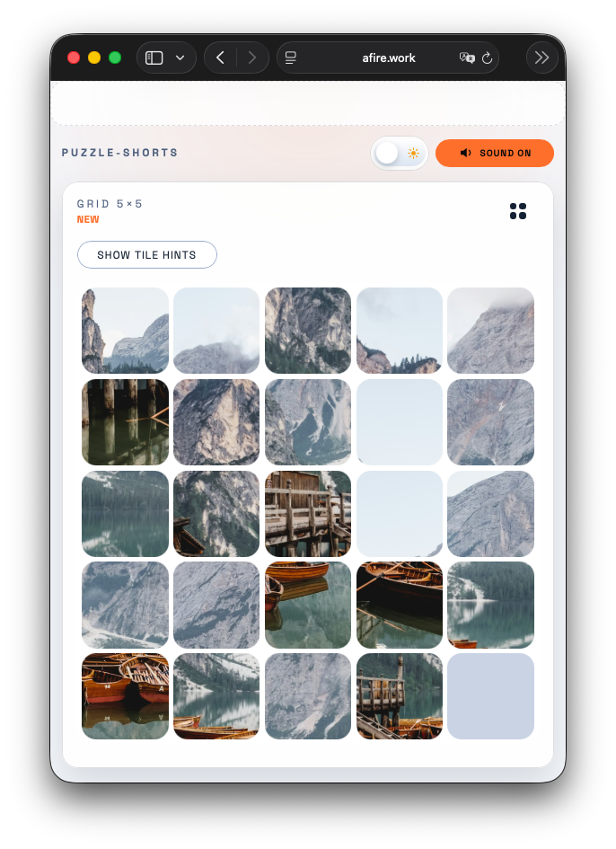Image resolution: width=616 pixels, height=849 pixels.
Task: Toggle the light/dark theme switch
Action: point(400,153)
